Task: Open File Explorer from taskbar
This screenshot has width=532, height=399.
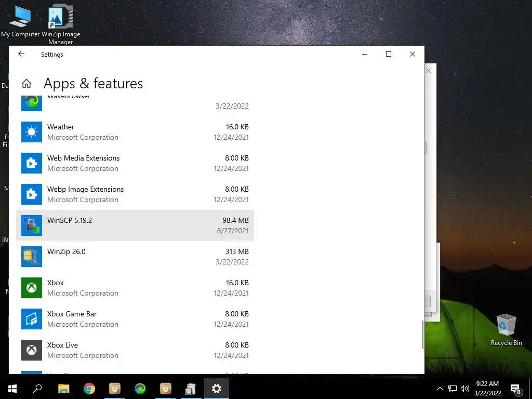Action: click(x=63, y=388)
